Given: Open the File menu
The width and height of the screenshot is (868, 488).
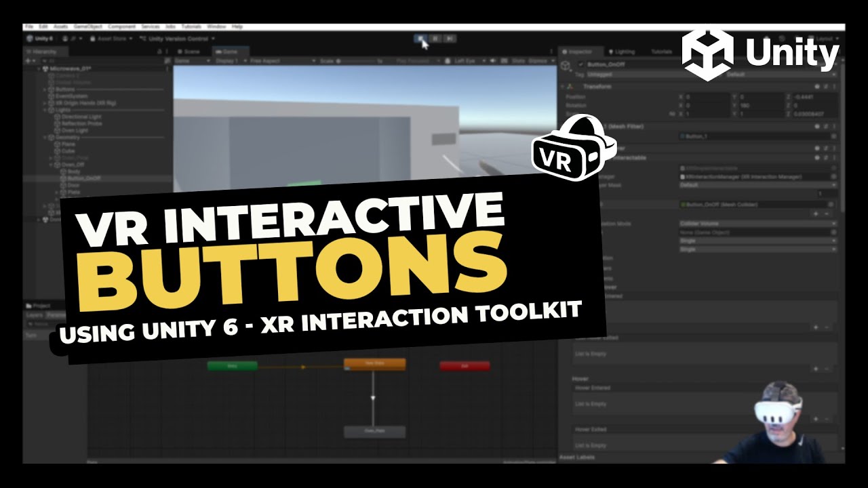Looking at the screenshot, I should [x=29, y=26].
